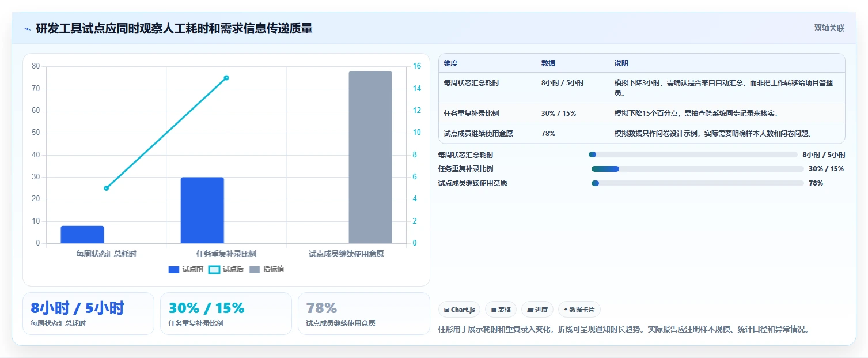Click the blue bar for 任务重复补录比例
The image size is (868, 358).
click(x=202, y=210)
